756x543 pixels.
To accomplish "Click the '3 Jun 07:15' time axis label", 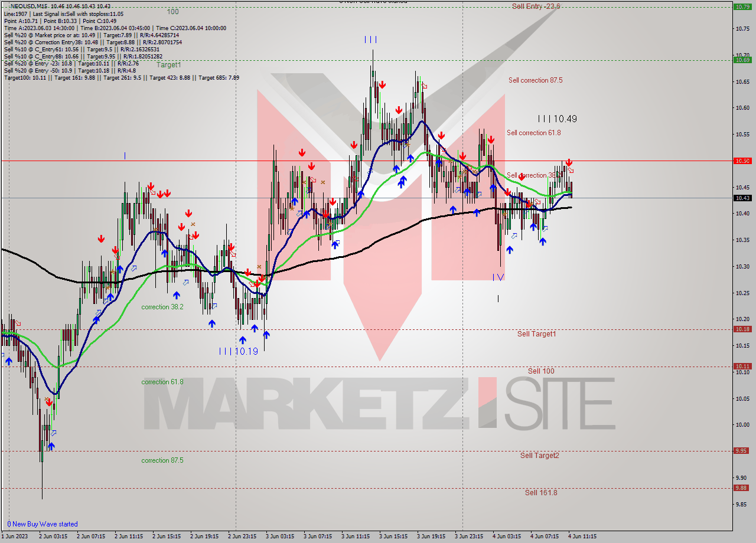I will click(318, 537).
